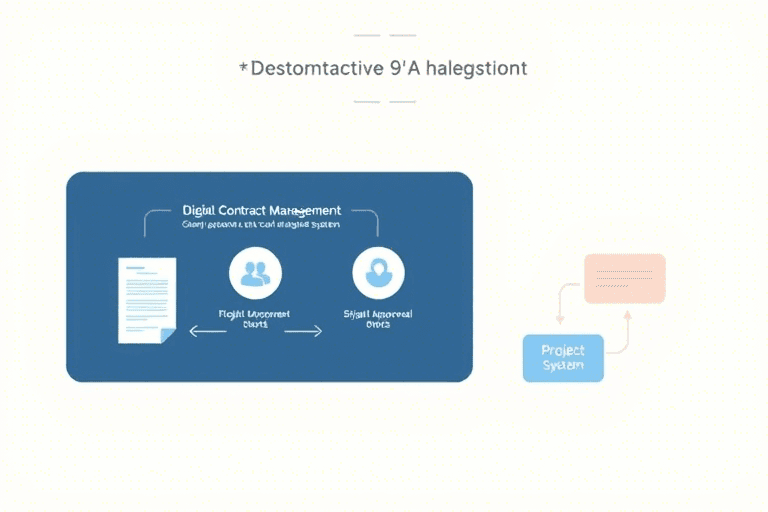Screen dimensions: 768x512
Task: Click the subtitle below Digital Contract Management
Action: click(x=262, y=226)
